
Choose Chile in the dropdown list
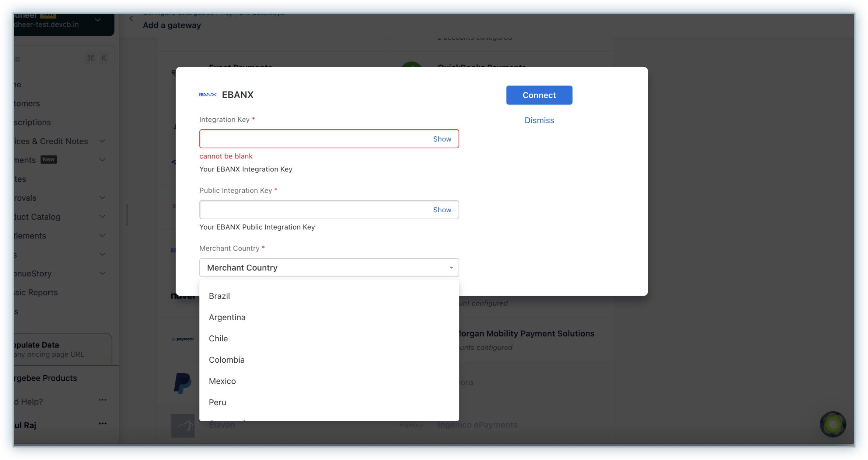(x=329, y=338)
